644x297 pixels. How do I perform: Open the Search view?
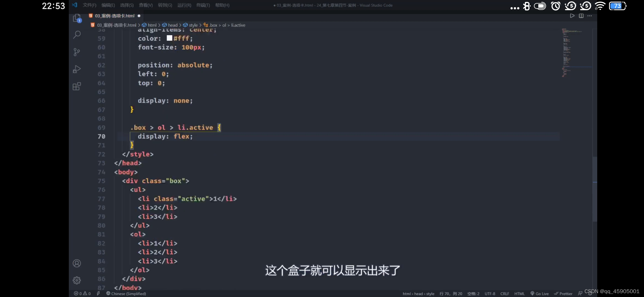click(x=77, y=35)
